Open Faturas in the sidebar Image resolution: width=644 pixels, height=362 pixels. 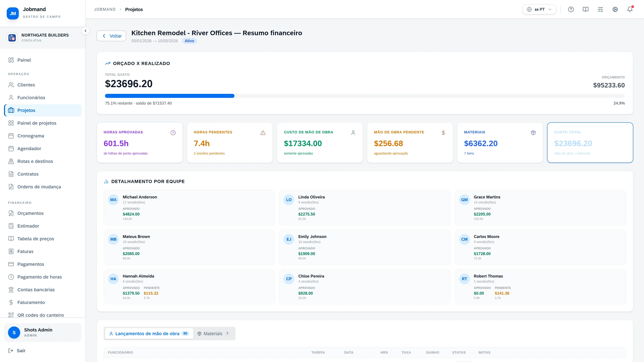[43, 251]
